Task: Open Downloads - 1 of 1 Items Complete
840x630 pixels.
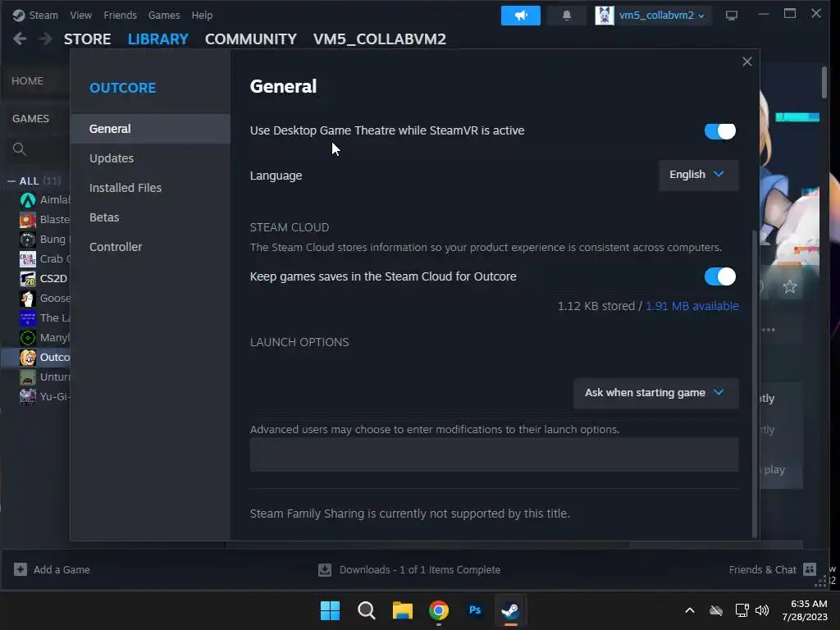Action: 419,569
